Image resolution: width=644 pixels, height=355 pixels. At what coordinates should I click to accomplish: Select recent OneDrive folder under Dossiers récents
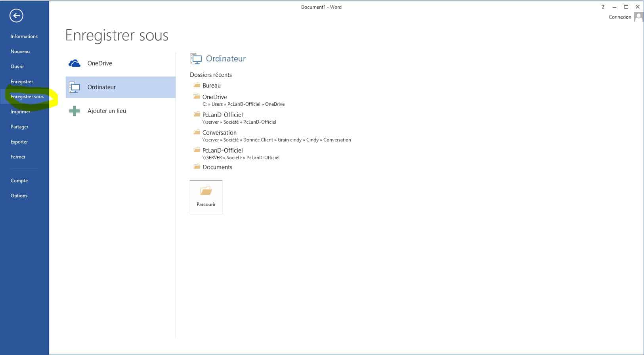pos(215,97)
